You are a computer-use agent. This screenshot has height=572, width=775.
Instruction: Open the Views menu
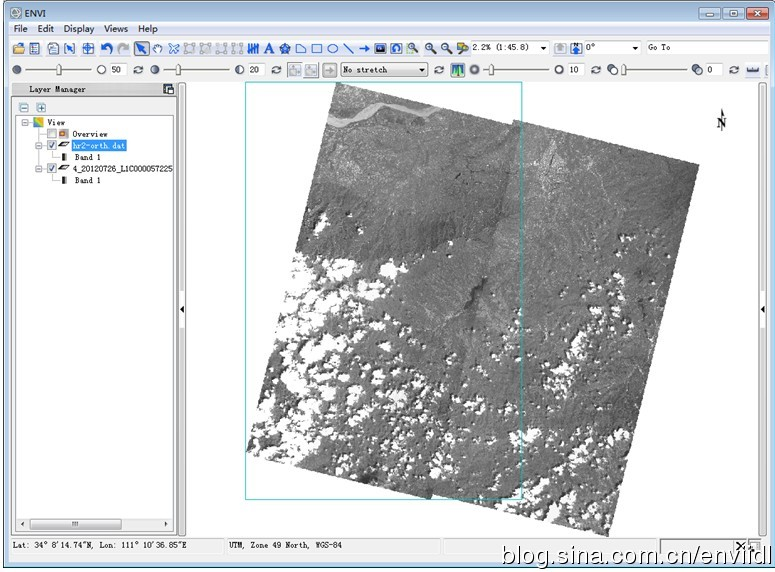click(x=116, y=29)
